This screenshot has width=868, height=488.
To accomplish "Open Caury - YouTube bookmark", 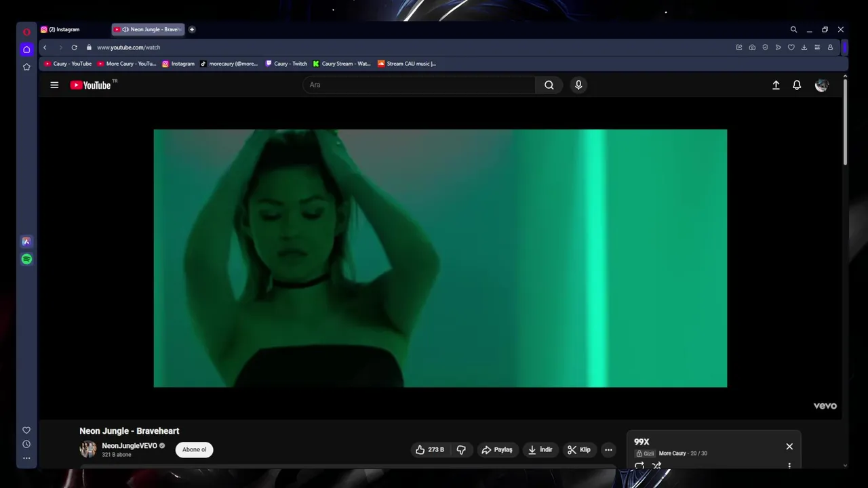I will pos(68,64).
